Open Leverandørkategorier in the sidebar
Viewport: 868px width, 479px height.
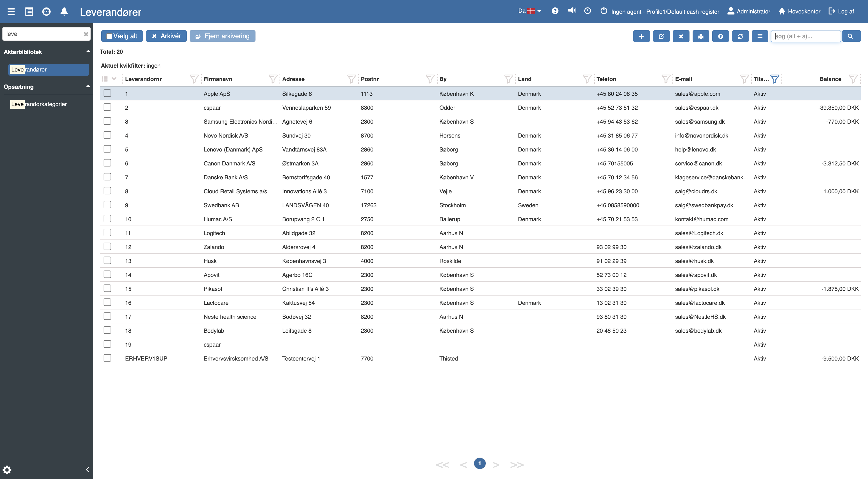[39, 104]
